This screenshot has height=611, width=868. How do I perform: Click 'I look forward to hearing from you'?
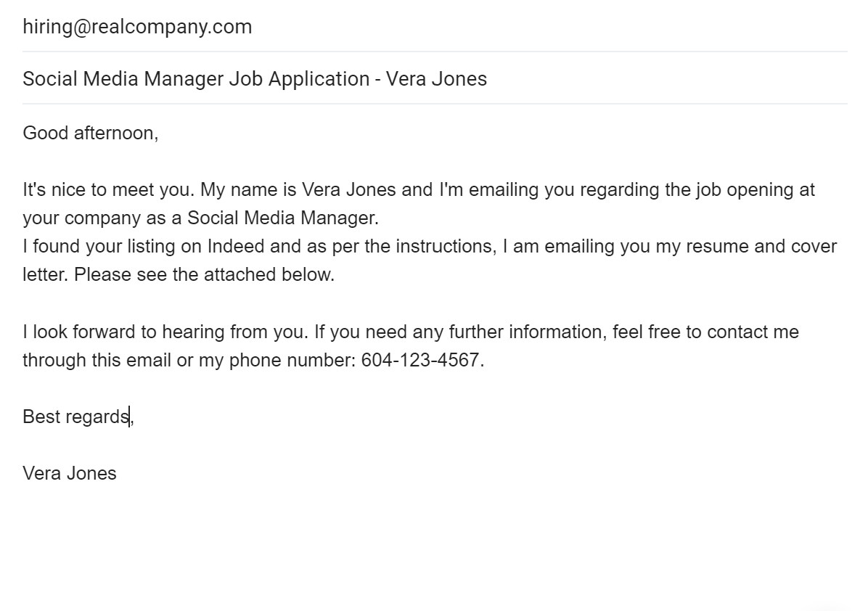coord(165,332)
